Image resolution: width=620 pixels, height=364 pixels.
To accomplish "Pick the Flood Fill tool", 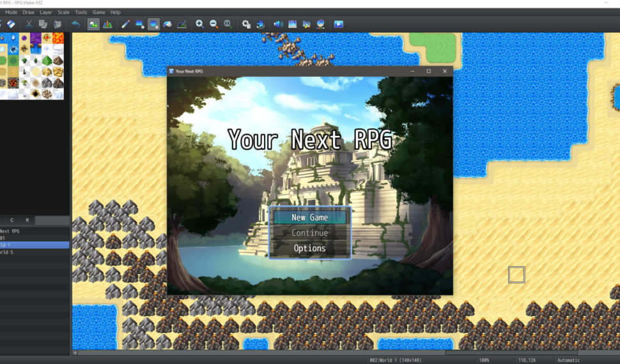I will pyautogui.click(x=167, y=24).
